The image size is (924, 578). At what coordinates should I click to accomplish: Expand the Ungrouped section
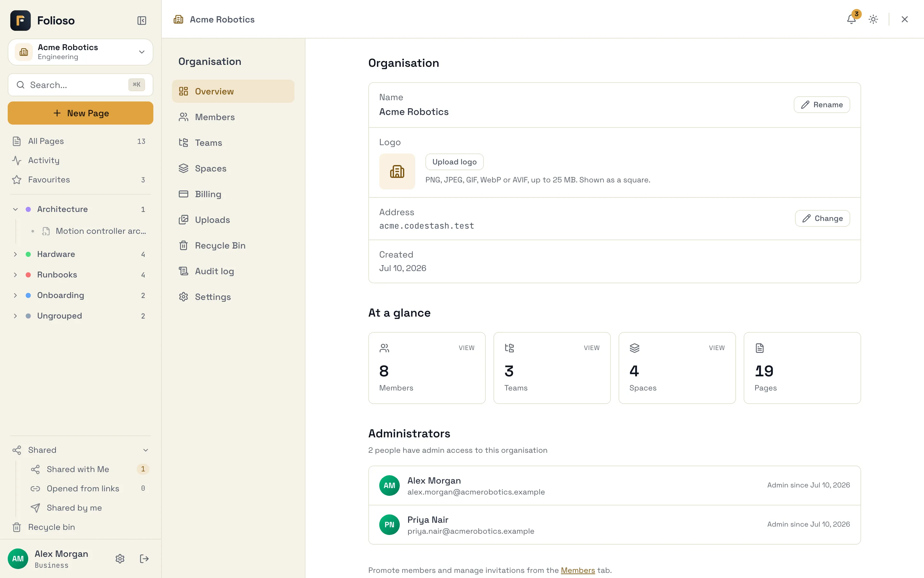[15, 316]
